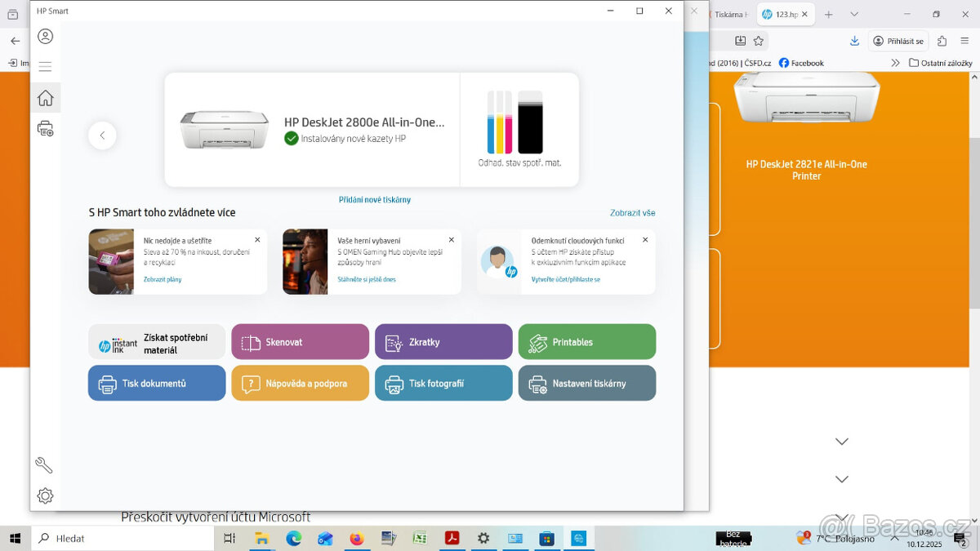Open the Zkratky shortcuts tile
980x551 pixels.
(443, 342)
